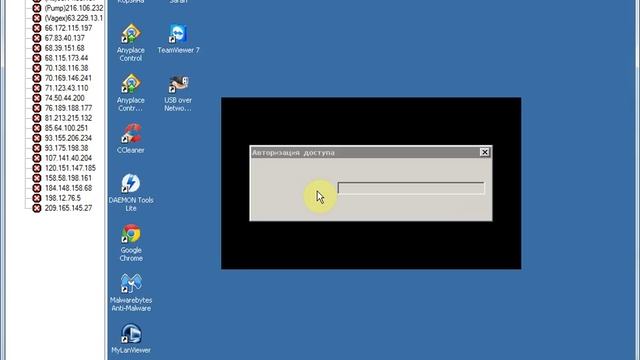Select host (Pump)216.106.232 in the list

click(73, 8)
